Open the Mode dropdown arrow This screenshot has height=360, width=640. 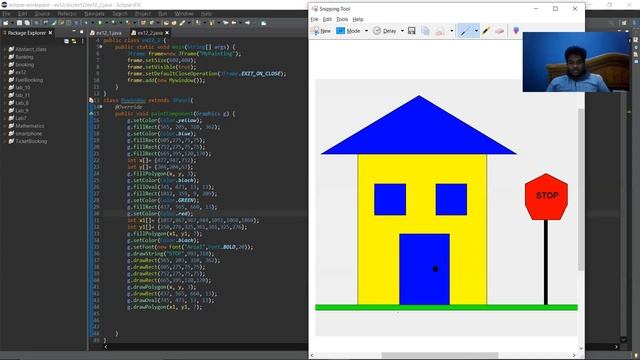pyautogui.click(x=366, y=31)
